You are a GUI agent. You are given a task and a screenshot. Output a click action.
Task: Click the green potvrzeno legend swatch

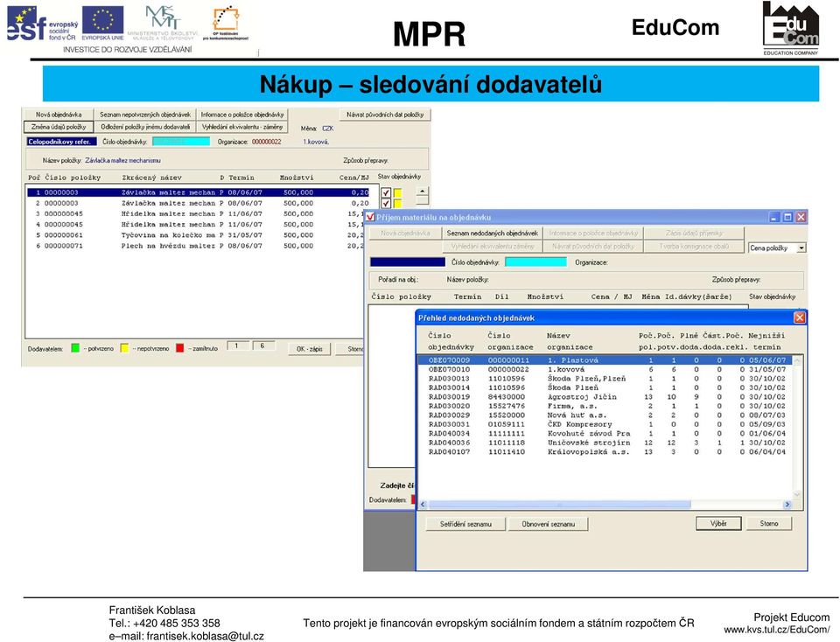[75, 348]
